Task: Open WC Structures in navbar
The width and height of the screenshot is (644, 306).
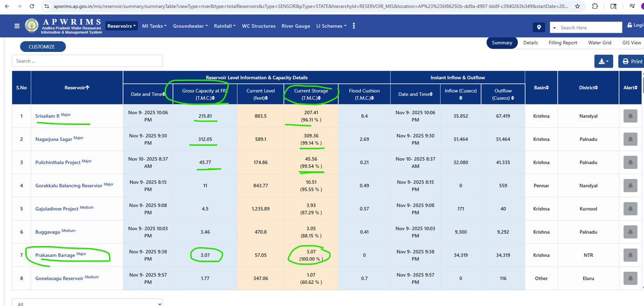Action: click(x=259, y=26)
